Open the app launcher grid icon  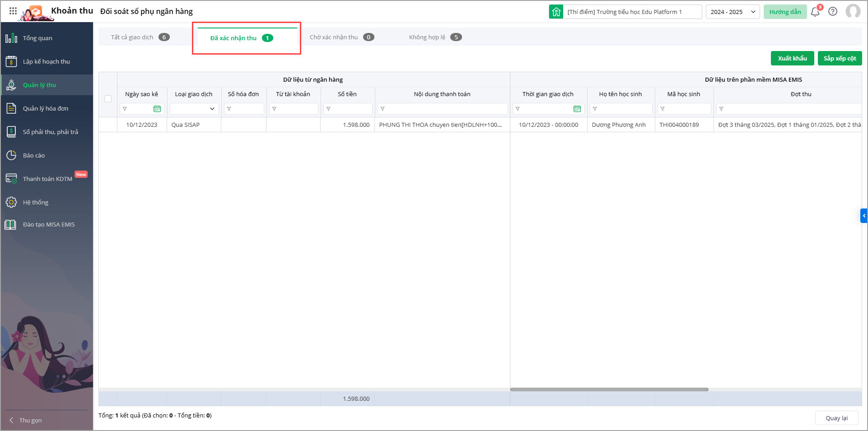click(x=13, y=11)
